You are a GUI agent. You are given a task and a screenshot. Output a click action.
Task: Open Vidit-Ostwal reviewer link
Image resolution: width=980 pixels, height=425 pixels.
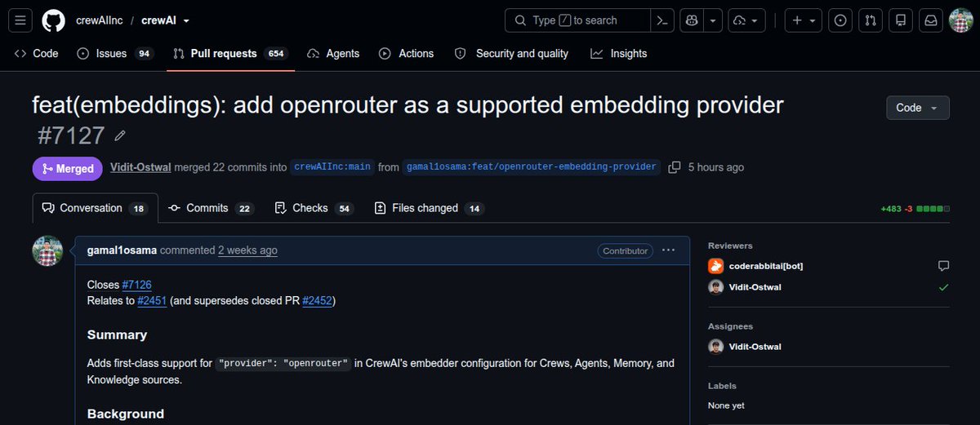755,287
